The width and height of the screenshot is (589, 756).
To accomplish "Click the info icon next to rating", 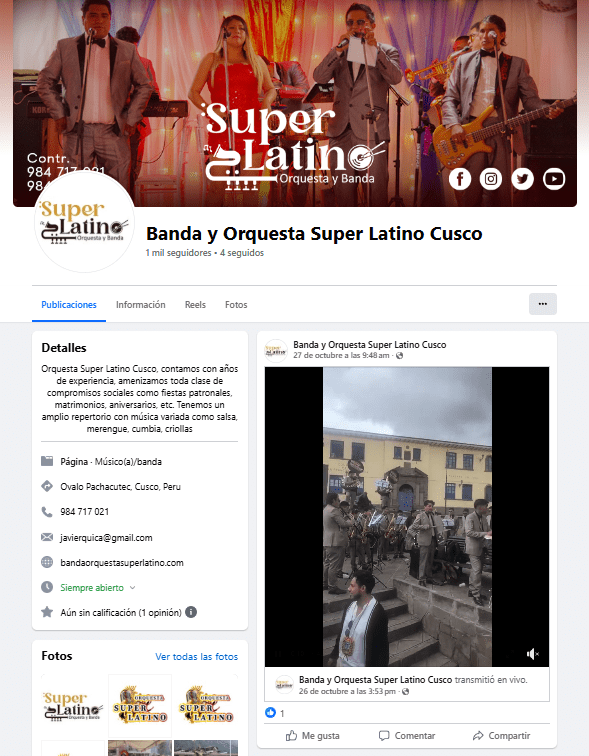I will pyautogui.click(x=191, y=612).
